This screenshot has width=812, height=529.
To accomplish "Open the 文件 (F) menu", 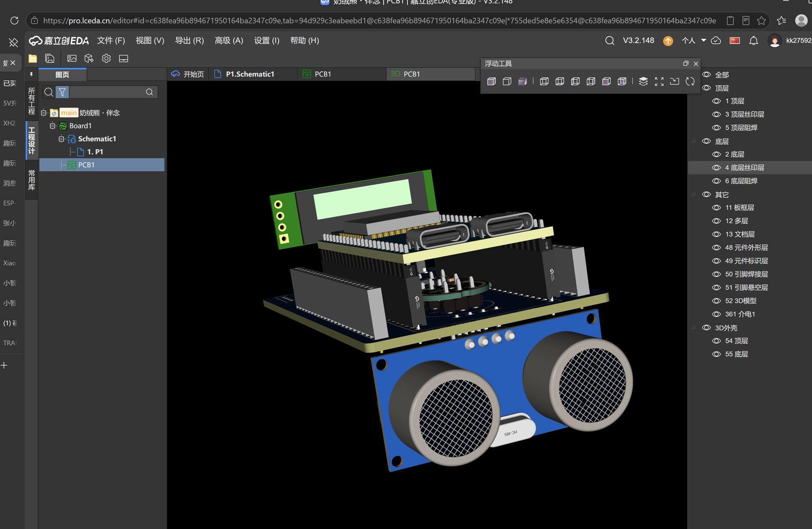I will click(111, 41).
